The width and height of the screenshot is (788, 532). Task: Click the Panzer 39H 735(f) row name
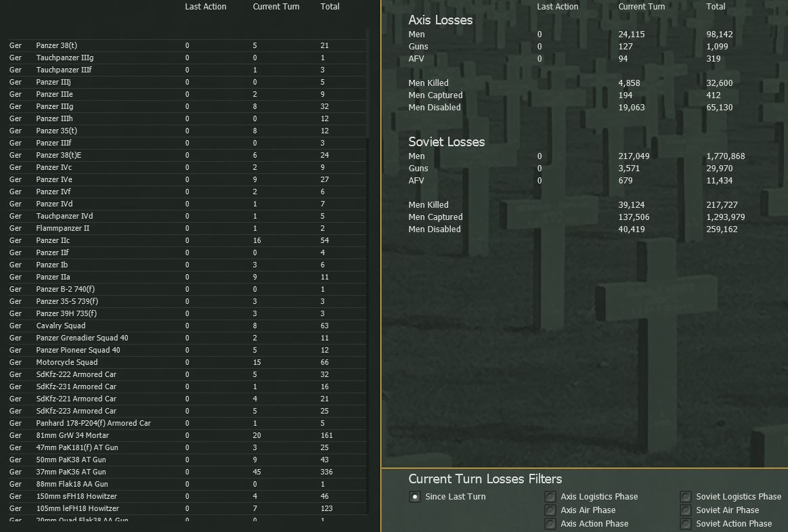click(66, 313)
